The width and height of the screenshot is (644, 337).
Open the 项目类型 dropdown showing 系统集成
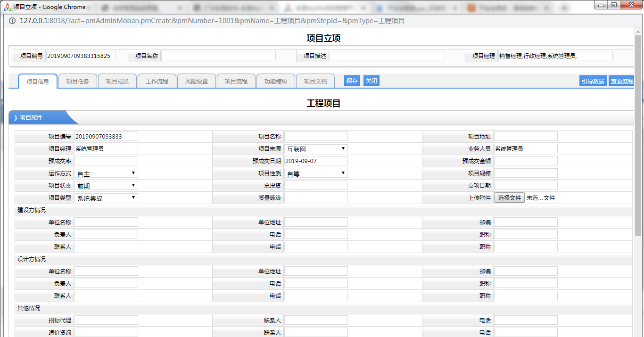[106, 198]
